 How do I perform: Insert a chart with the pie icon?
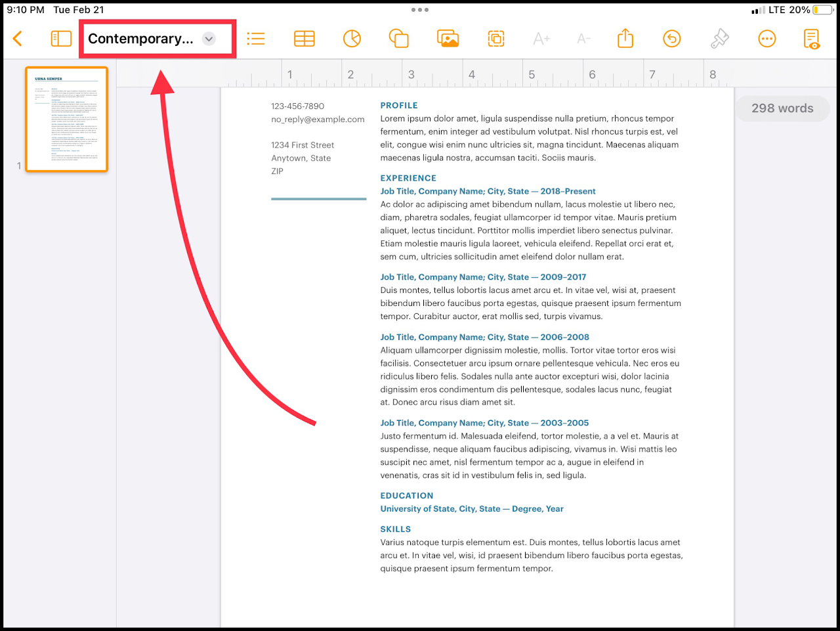(352, 39)
